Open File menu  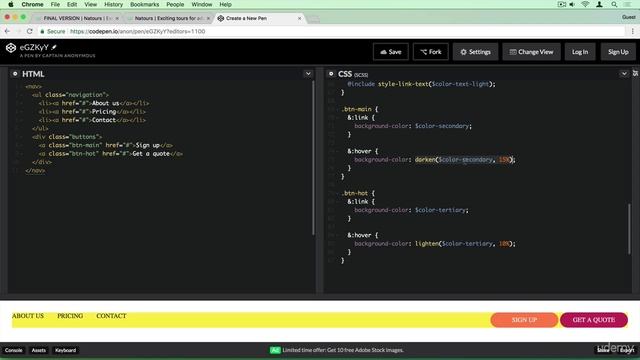(x=55, y=4)
